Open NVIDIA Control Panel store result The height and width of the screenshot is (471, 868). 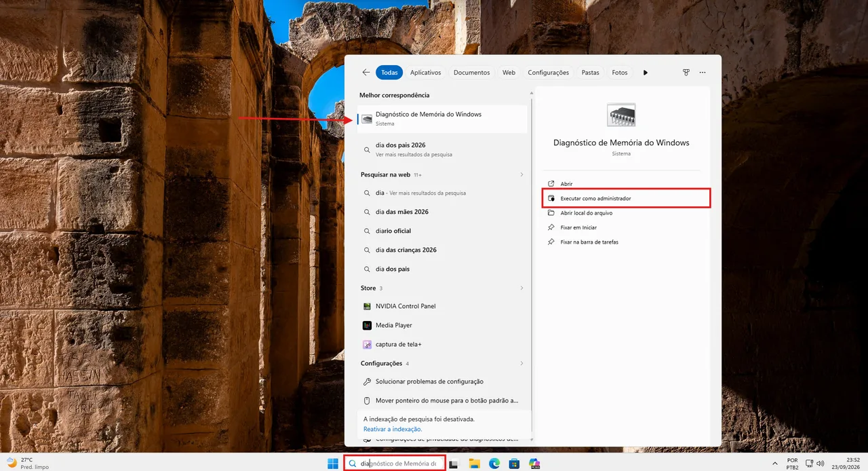tap(442, 306)
